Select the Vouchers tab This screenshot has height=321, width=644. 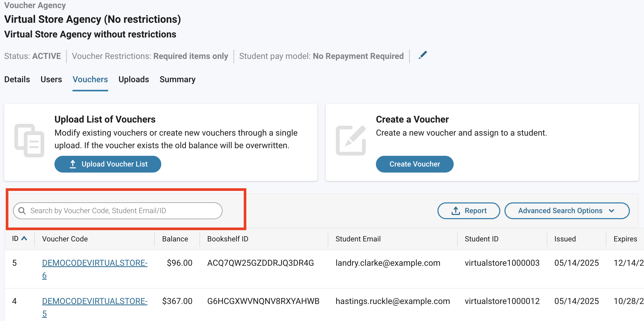tap(90, 79)
